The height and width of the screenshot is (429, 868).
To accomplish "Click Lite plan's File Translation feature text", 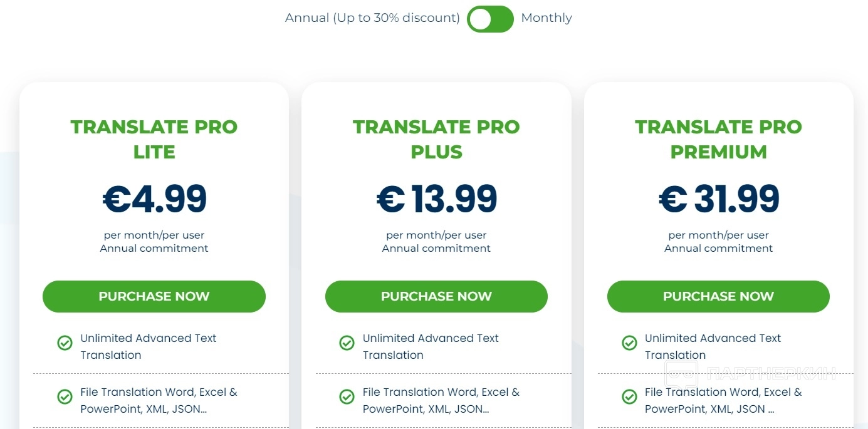I will [159, 401].
